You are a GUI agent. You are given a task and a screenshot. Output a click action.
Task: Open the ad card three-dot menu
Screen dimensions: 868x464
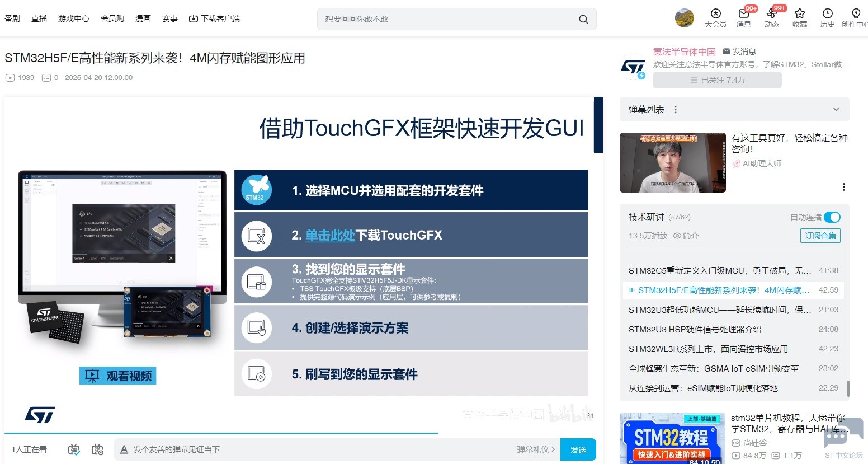[844, 187]
